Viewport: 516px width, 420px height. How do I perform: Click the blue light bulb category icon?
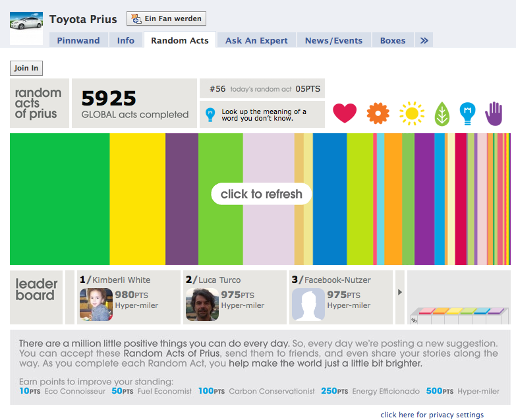click(x=467, y=113)
